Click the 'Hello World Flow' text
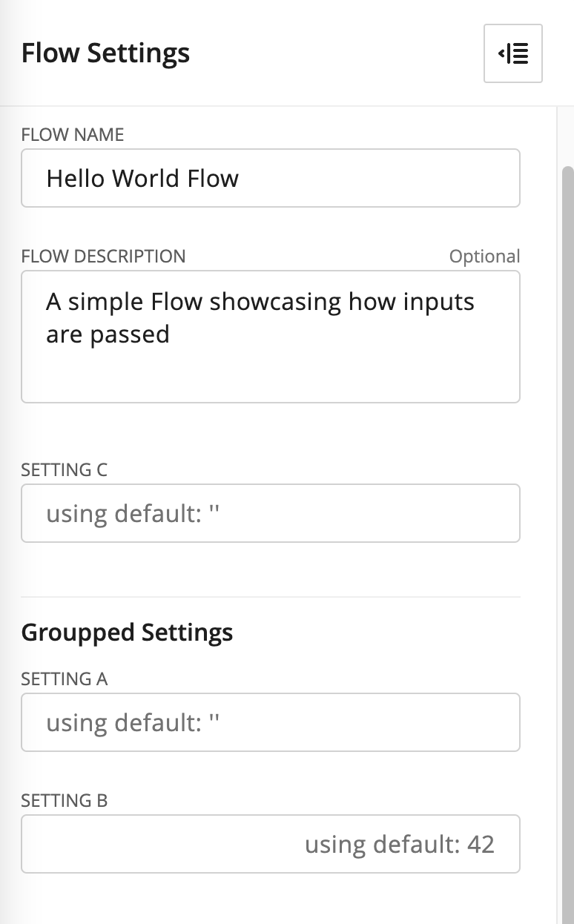Image resolution: width=574 pixels, height=924 pixels. tap(142, 179)
